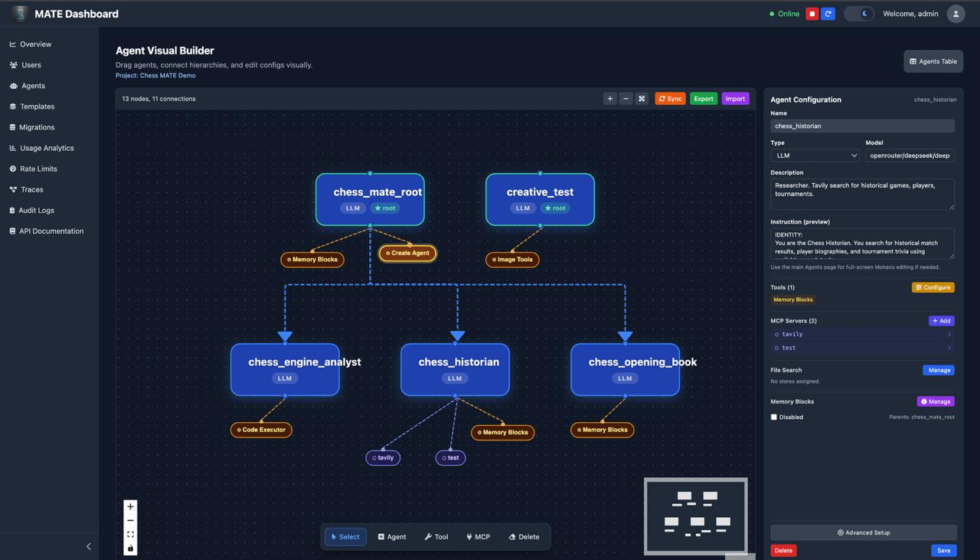Switch the Select mode toggle on the toolbar

tap(345, 536)
